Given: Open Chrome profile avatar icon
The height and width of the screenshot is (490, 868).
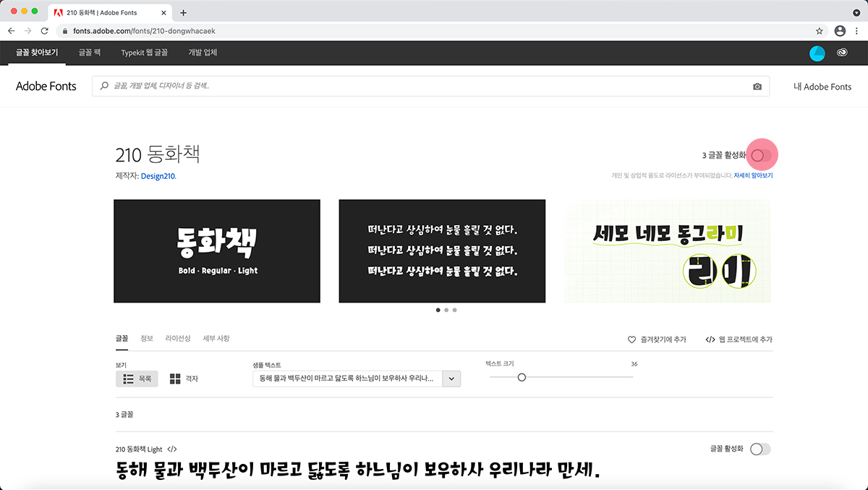Looking at the screenshot, I should [x=840, y=31].
